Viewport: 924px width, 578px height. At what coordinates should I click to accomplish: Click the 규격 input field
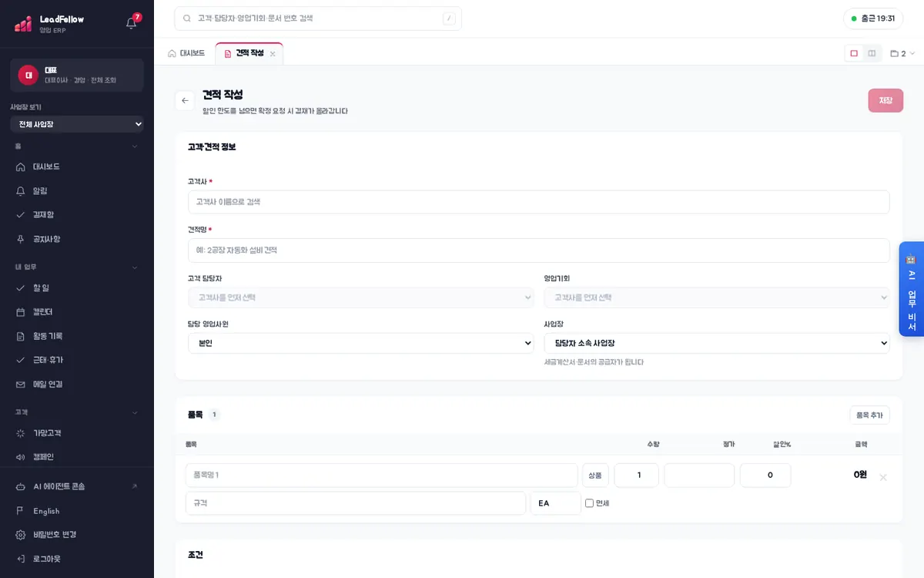click(356, 503)
